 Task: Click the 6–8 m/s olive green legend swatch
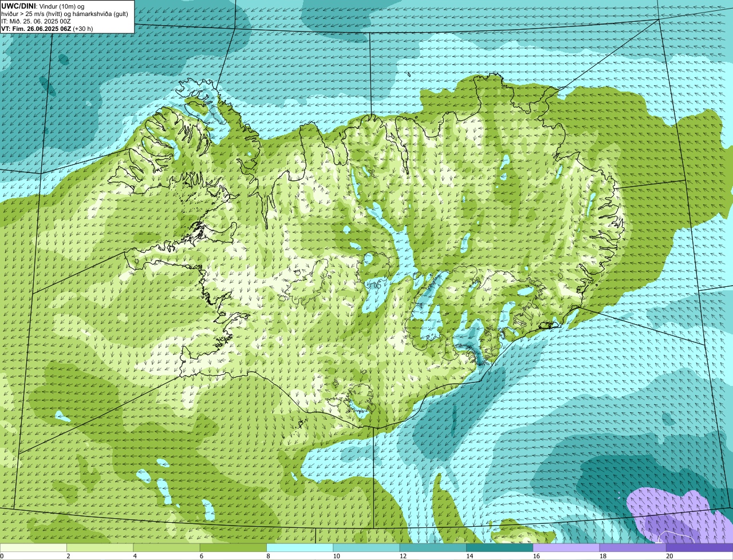tap(234, 547)
